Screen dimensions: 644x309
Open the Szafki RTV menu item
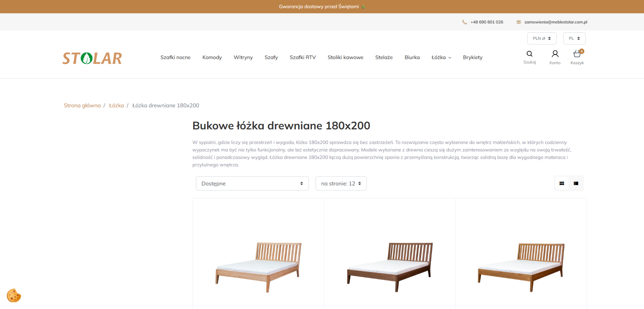tap(303, 57)
